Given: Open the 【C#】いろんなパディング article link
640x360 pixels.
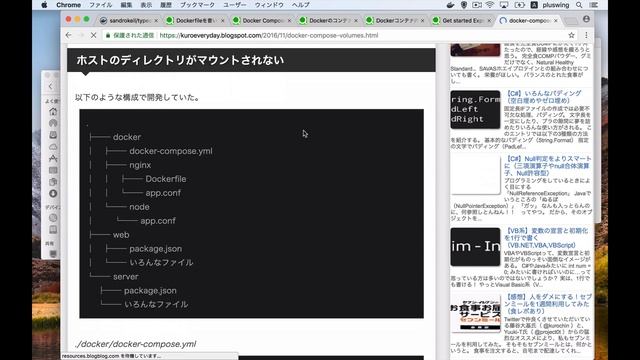Looking at the screenshot, I should tap(544, 97).
